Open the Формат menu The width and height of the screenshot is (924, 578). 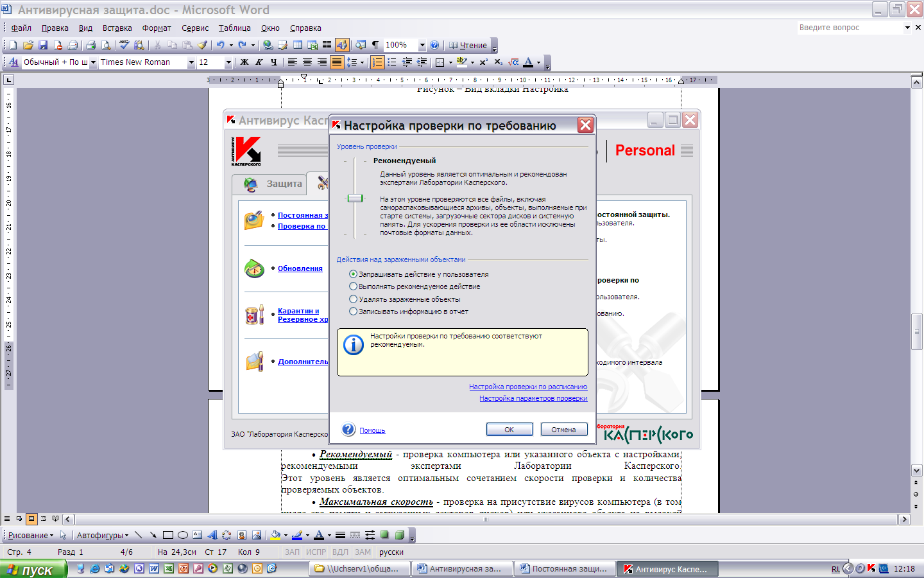pos(157,28)
